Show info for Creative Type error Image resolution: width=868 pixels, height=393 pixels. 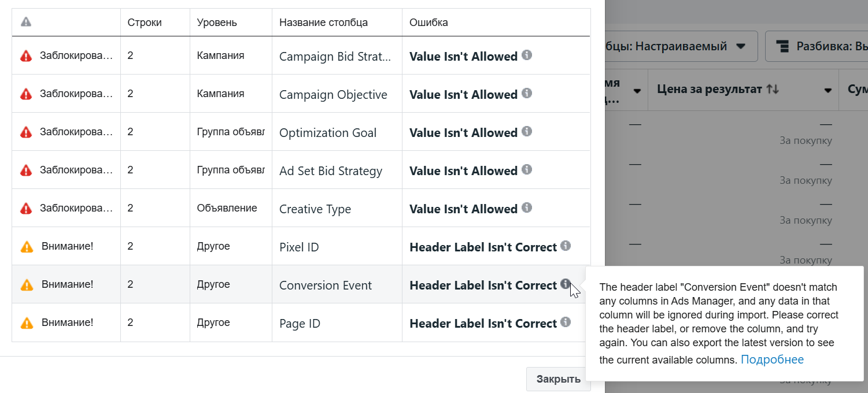[x=526, y=207]
